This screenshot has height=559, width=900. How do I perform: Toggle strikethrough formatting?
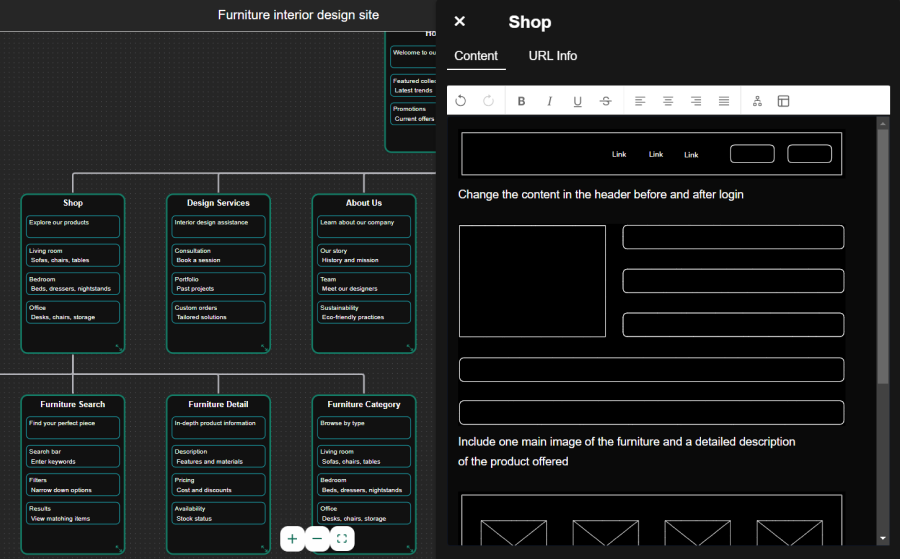pos(606,101)
